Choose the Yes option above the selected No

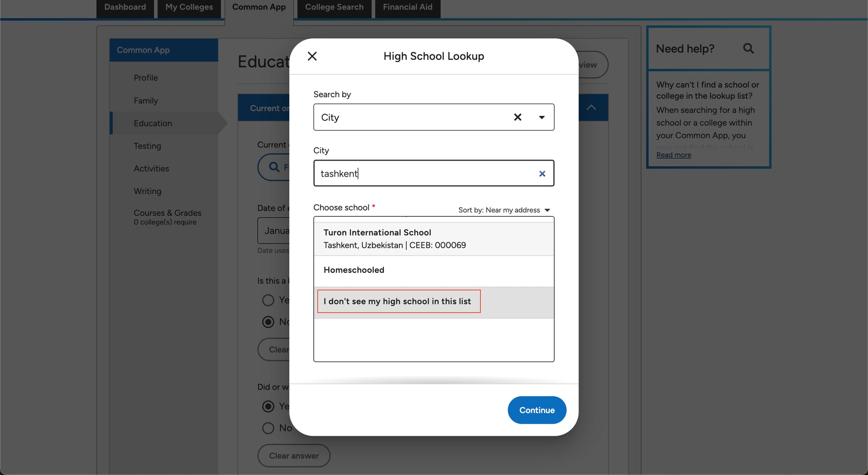coord(267,300)
